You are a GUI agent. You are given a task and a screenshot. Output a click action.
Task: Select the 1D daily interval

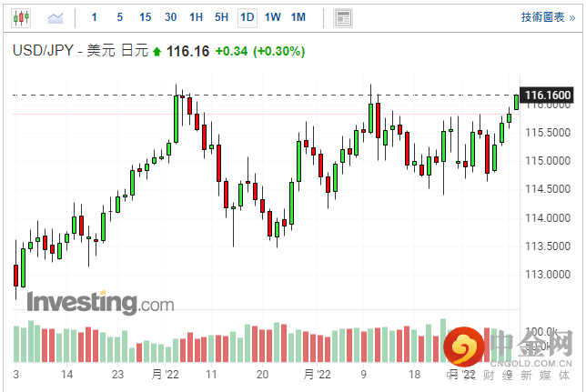pyautogui.click(x=247, y=17)
